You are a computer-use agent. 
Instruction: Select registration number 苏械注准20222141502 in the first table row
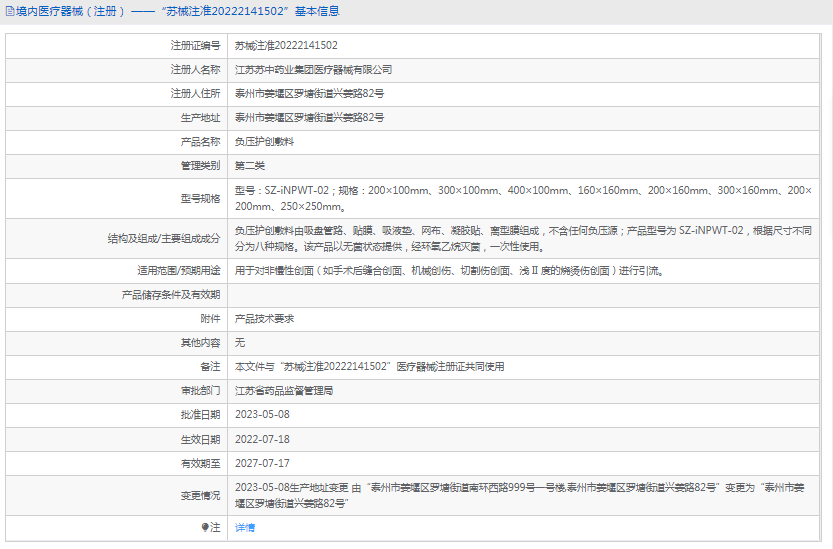click(x=286, y=46)
